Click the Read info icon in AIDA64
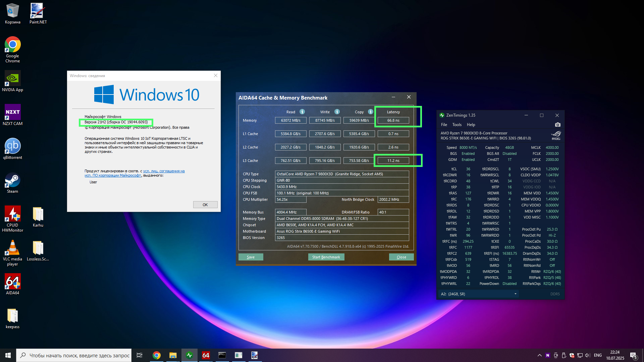The height and width of the screenshot is (362, 644). click(x=302, y=112)
